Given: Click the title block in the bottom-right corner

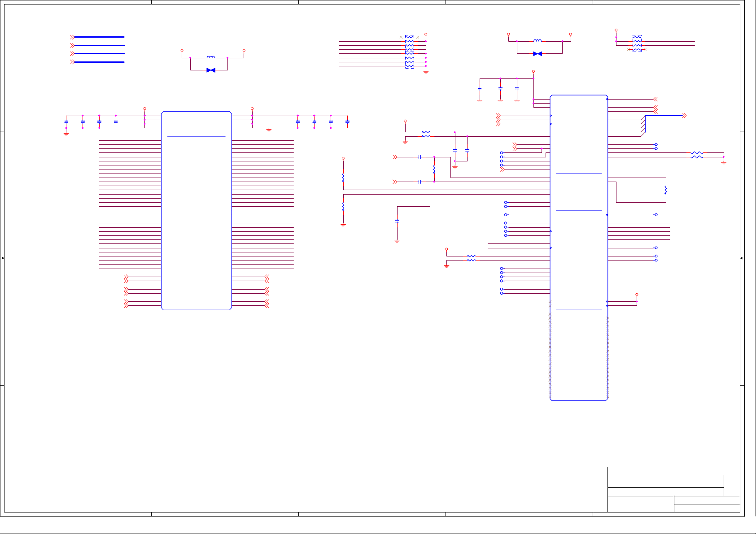Looking at the screenshot, I should click(x=674, y=490).
